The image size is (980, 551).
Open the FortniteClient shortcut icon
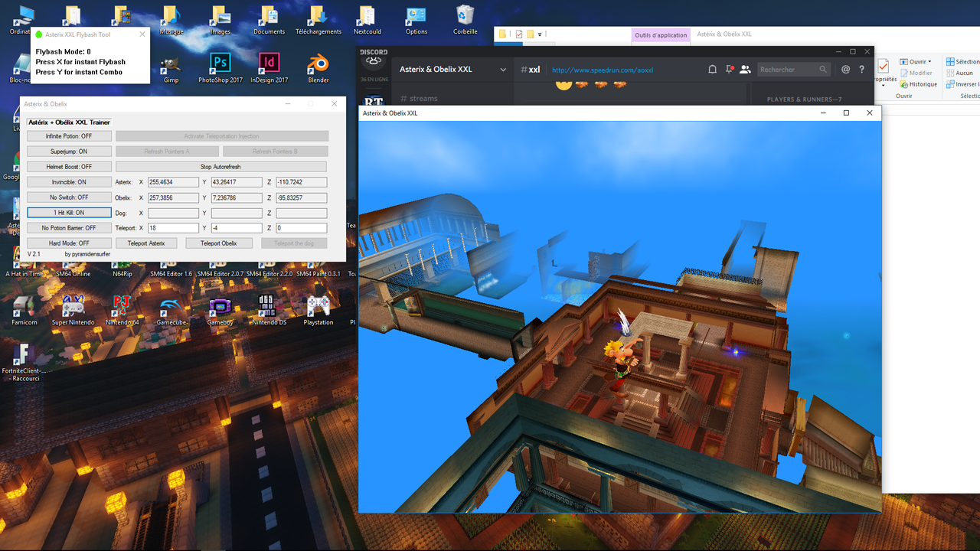coord(24,362)
